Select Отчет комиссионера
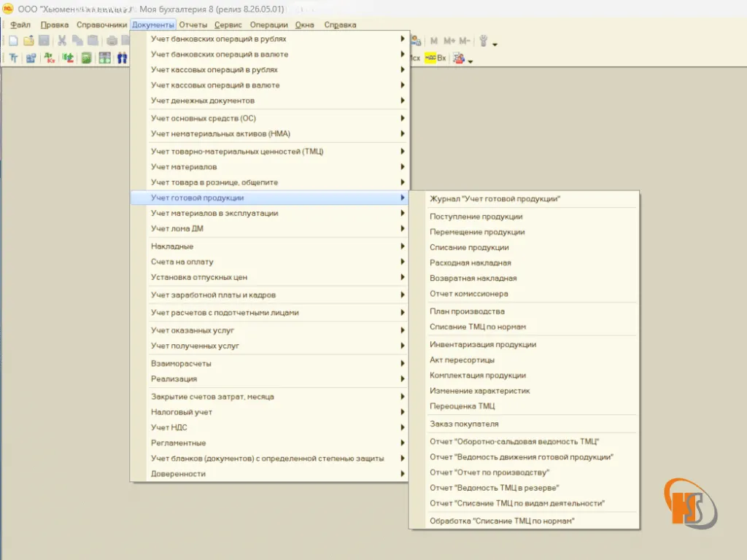 524,294
